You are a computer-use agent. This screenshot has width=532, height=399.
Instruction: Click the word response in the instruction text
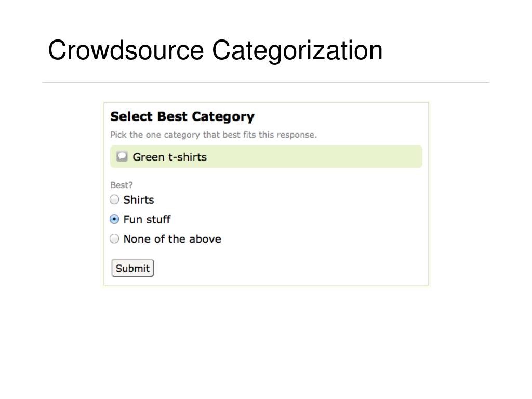pos(297,135)
